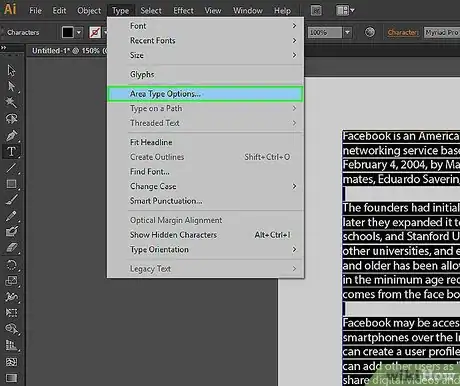Open the File menu
This screenshot has height=386, width=460.
35,11
